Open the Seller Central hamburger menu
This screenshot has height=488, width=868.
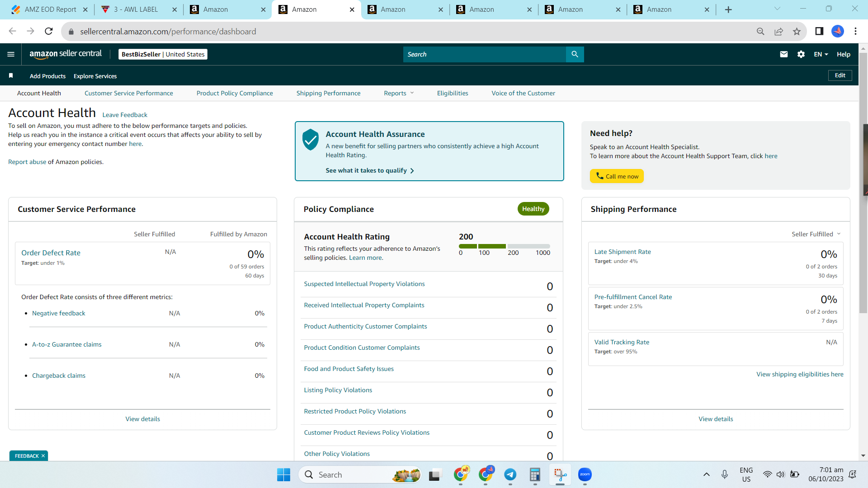[x=11, y=54]
